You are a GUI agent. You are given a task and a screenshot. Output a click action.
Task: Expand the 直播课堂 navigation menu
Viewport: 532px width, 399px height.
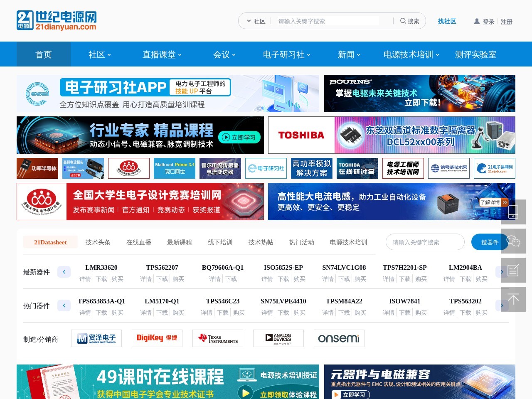coord(162,54)
